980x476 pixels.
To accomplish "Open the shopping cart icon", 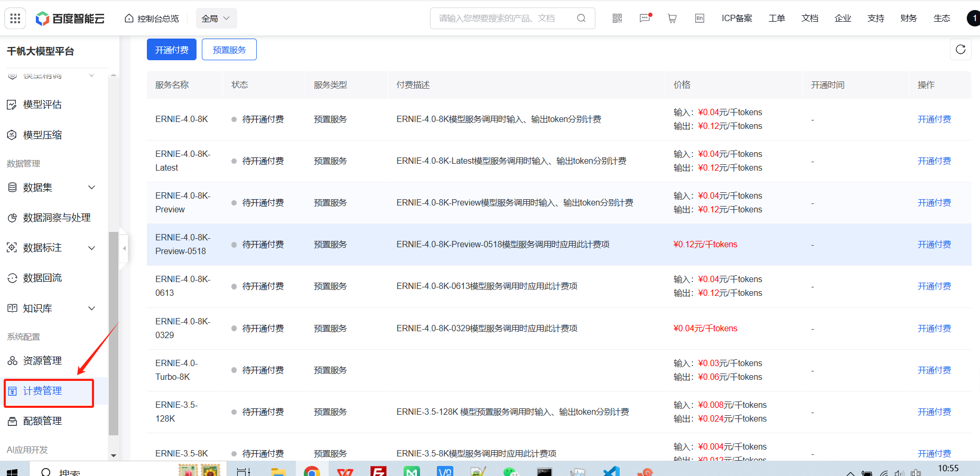I will pos(672,18).
